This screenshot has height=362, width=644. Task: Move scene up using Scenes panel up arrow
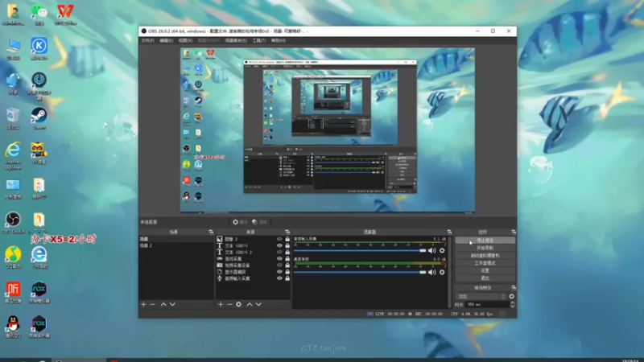coord(163,305)
